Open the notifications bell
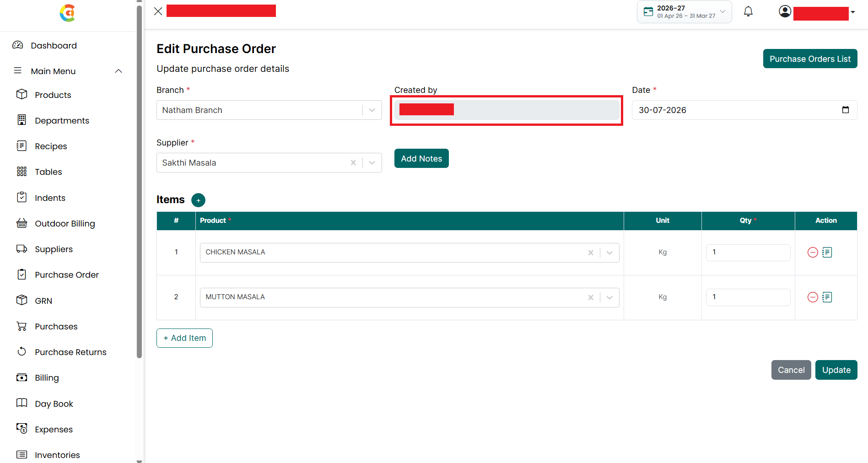 tap(748, 11)
